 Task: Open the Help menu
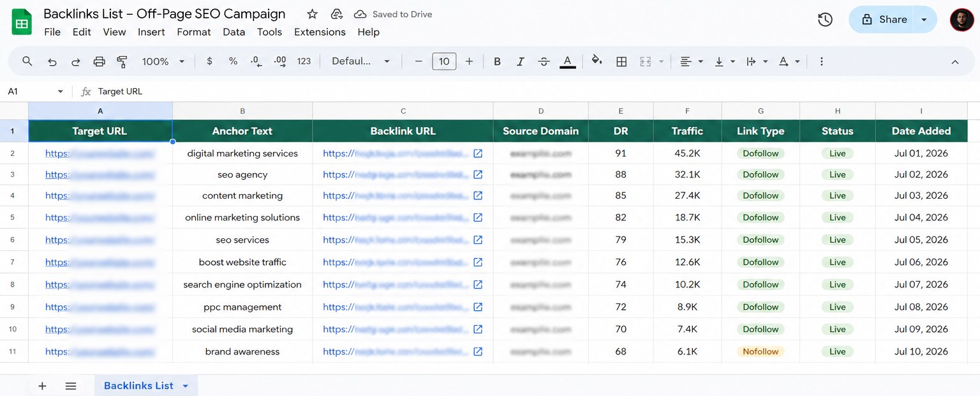(x=368, y=32)
